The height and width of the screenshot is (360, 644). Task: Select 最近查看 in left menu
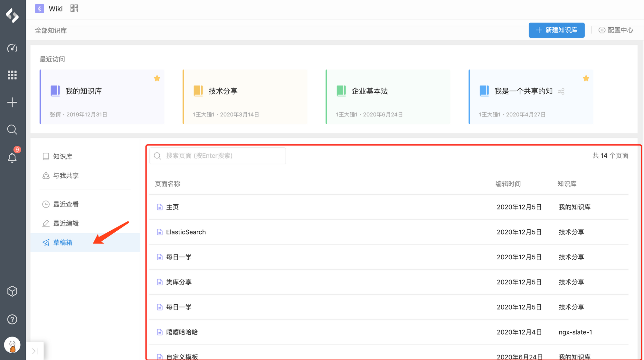tap(85, 204)
